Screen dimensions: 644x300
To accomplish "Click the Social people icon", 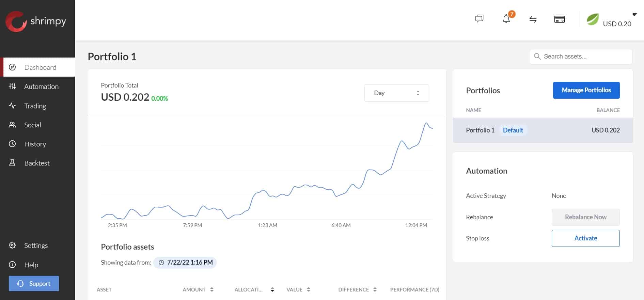I will pos(12,125).
